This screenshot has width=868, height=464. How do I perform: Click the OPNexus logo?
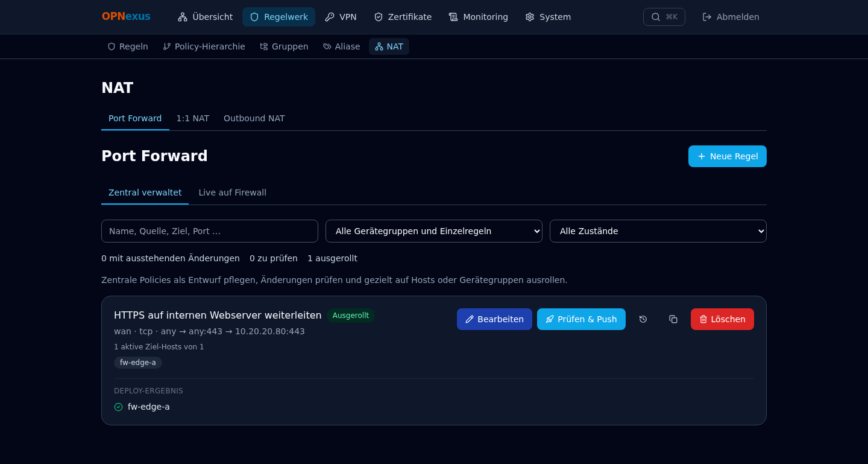click(x=126, y=17)
